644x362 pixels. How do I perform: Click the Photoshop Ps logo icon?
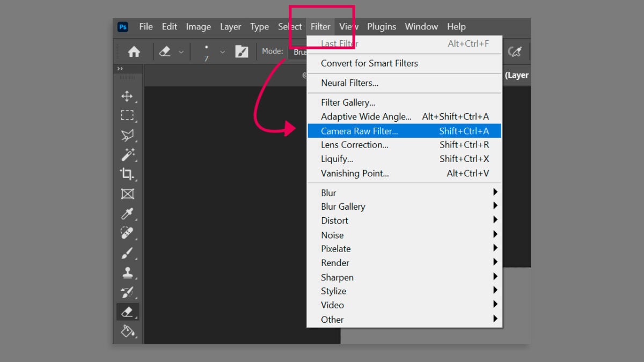[123, 27]
